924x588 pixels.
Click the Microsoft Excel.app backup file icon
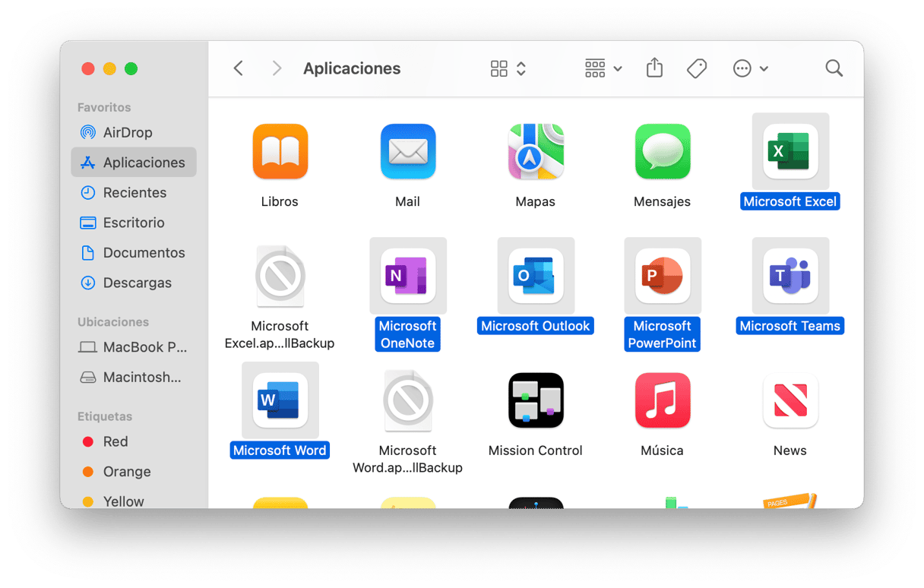pyautogui.click(x=280, y=276)
